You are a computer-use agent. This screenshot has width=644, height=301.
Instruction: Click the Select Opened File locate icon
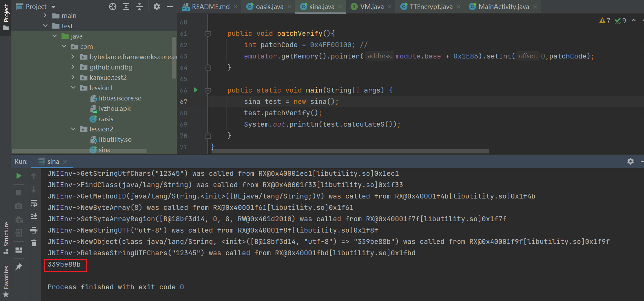113,7
